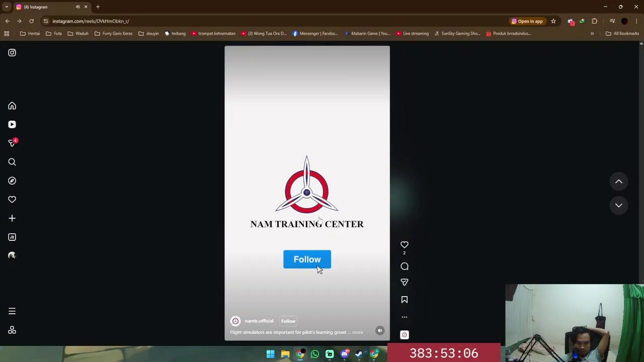Viewport: 644px width, 362px height.
Task: Open the Search magnifier in Instagram sidebar
Action: click(x=12, y=162)
